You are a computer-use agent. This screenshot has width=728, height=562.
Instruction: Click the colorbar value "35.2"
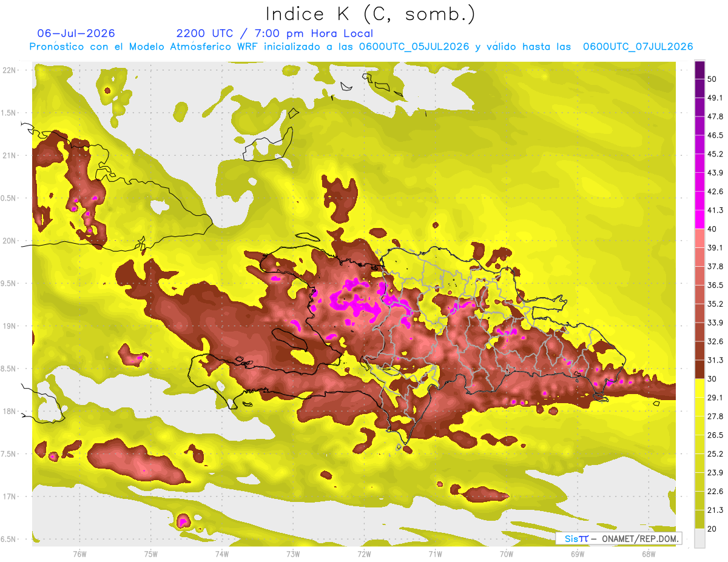pyautogui.click(x=716, y=304)
